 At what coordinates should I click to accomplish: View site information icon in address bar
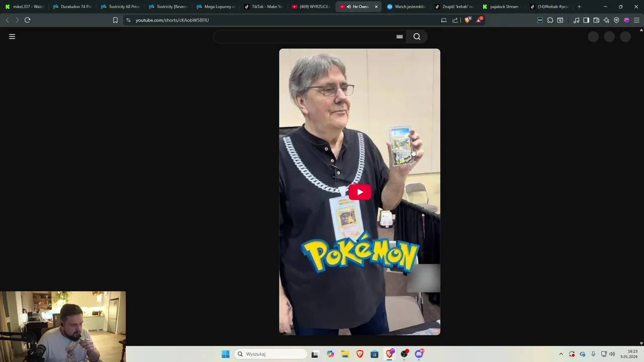128,20
